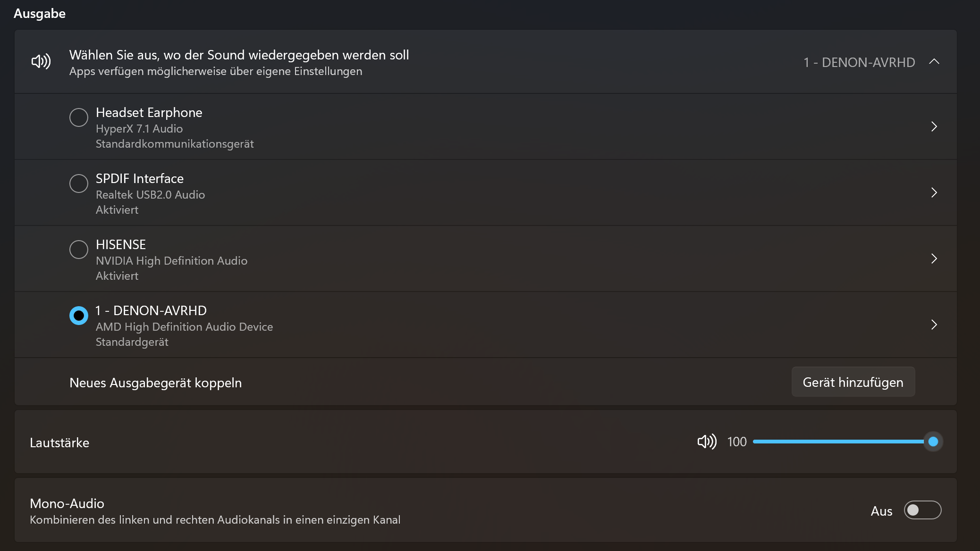Select SPDIF Interface radio button

point(79,184)
